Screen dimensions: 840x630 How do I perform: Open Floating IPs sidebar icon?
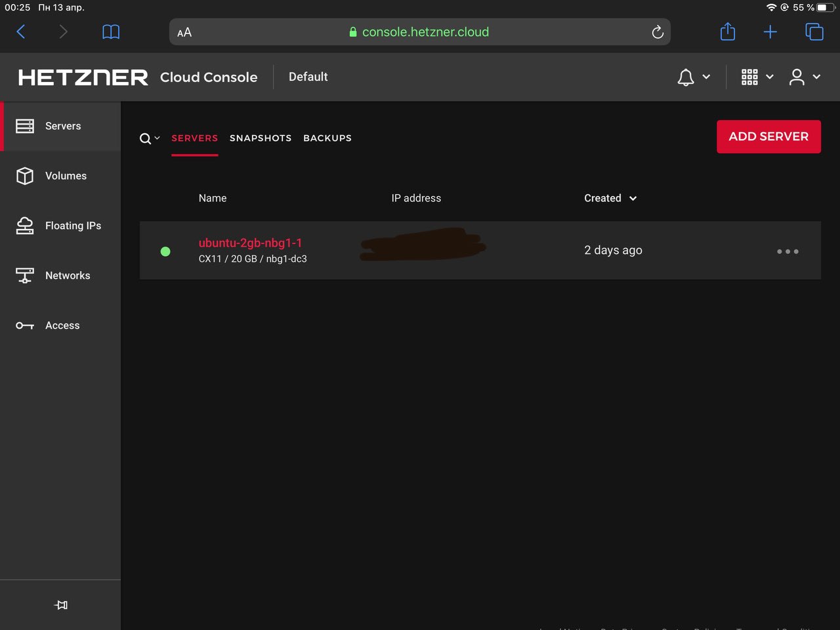[25, 226]
